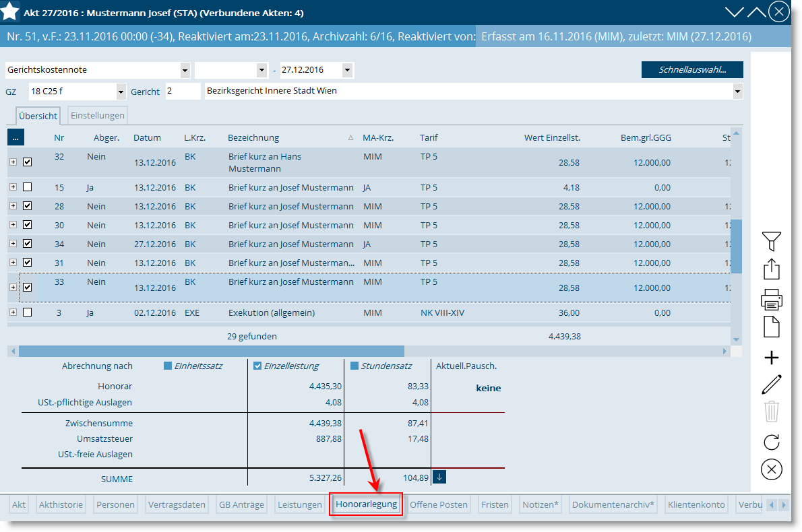Collapse window with down chevron in title bar
802x532 pixels.
point(735,12)
